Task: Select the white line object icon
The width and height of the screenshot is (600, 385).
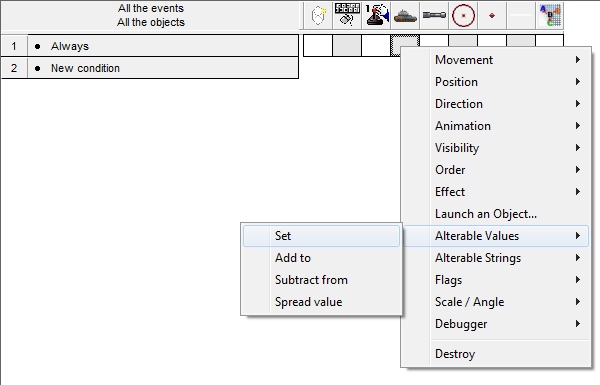Action: (x=521, y=16)
